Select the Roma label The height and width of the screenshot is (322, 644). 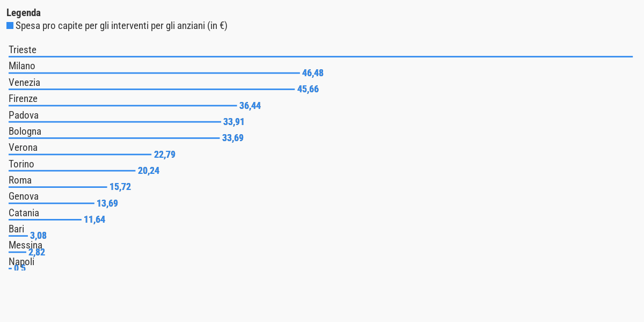pyautogui.click(x=20, y=180)
